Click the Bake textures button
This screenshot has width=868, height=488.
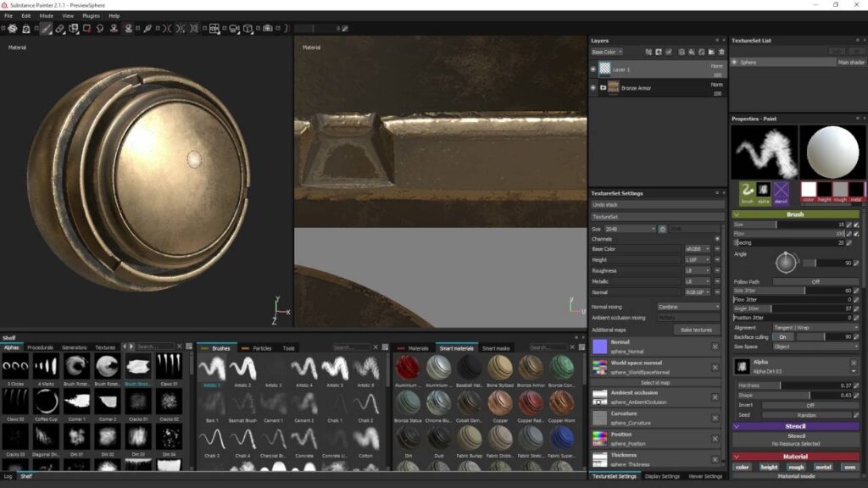697,330
